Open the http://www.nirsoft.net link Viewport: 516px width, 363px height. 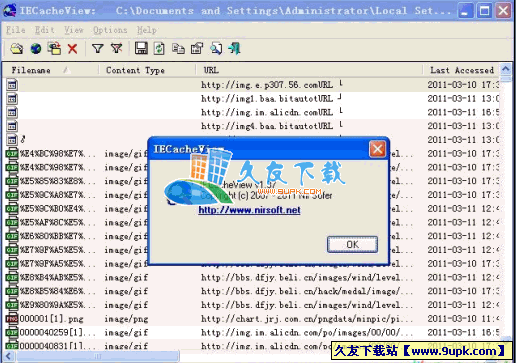click(x=249, y=210)
